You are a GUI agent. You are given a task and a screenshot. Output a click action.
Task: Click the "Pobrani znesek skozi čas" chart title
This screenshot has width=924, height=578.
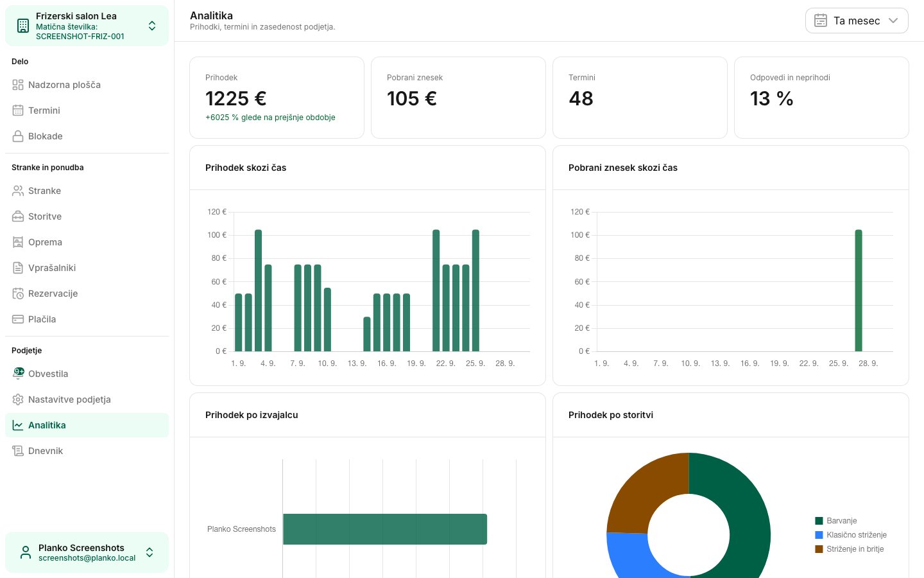click(x=623, y=168)
